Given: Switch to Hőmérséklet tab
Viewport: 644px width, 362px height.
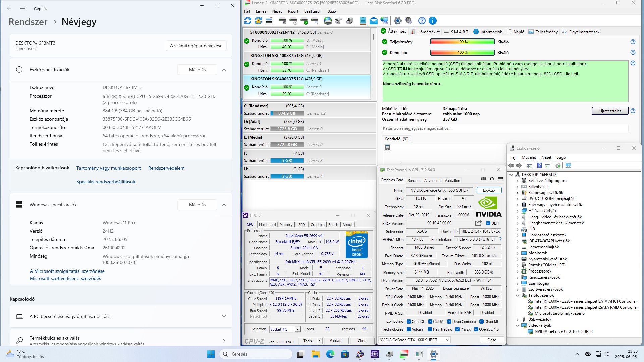Looking at the screenshot, I should 425,32.
